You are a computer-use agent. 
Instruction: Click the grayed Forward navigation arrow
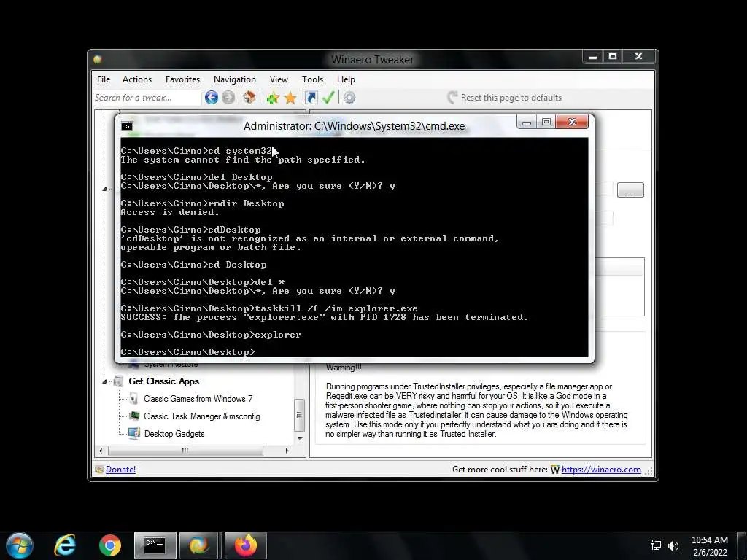[x=228, y=98]
